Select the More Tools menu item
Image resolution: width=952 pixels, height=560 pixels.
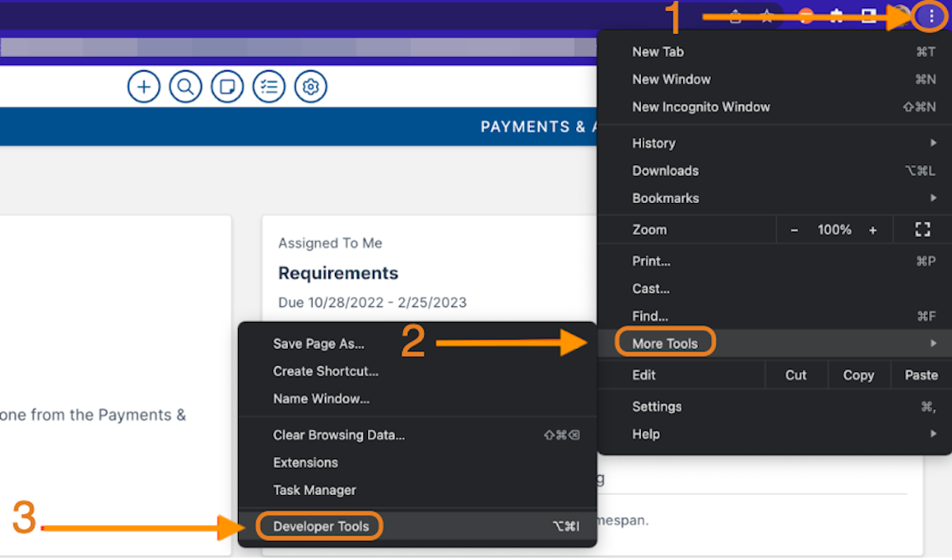665,343
